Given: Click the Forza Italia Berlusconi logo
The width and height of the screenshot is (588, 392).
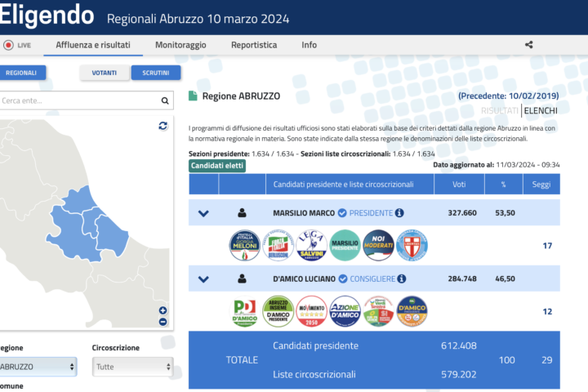Looking at the screenshot, I should click(278, 245).
